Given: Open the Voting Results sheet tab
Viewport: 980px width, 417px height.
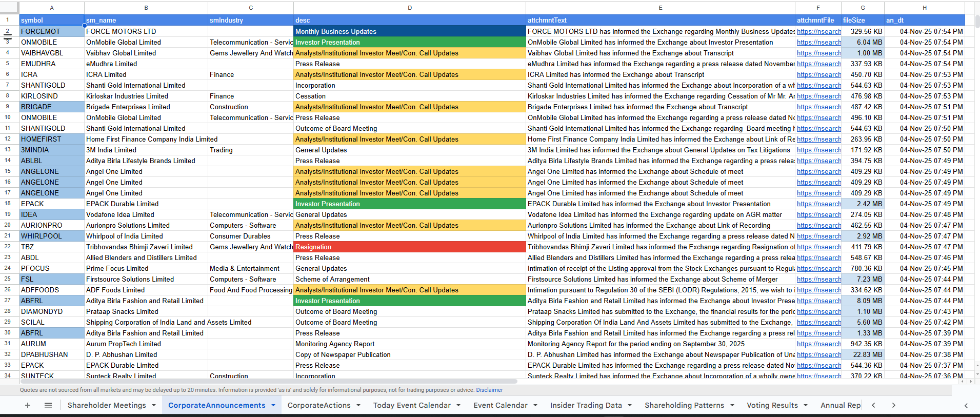Looking at the screenshot, I should coord(772,405).
